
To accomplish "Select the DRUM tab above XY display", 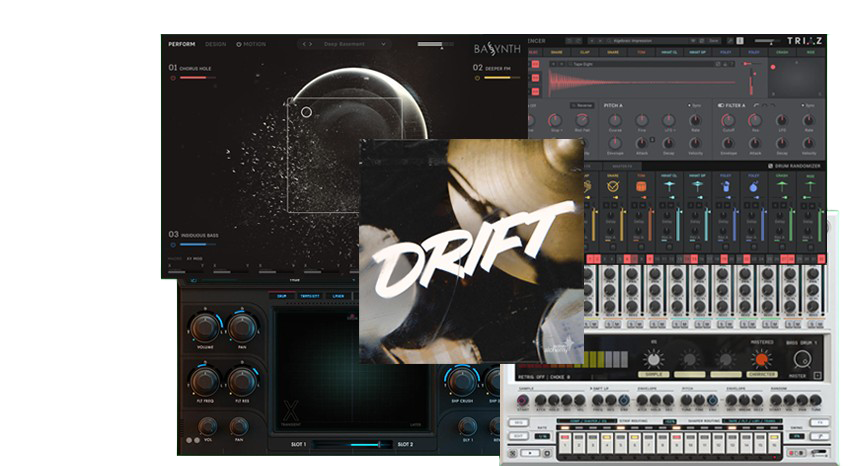I will (282, 296).
